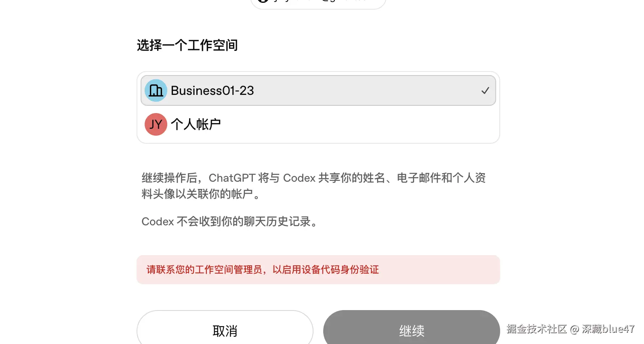The width and height of the screenshot is (644, 344).
Task: Choose the 个人帐户 personal account option
Action: tap(318, 124)
